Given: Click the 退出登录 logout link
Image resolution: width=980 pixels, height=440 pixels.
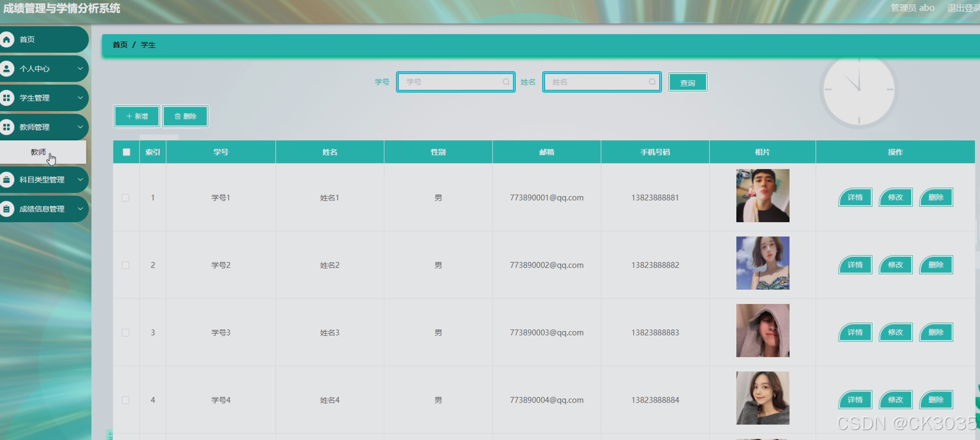Looking at the screenshot, I should click(963, 8).
